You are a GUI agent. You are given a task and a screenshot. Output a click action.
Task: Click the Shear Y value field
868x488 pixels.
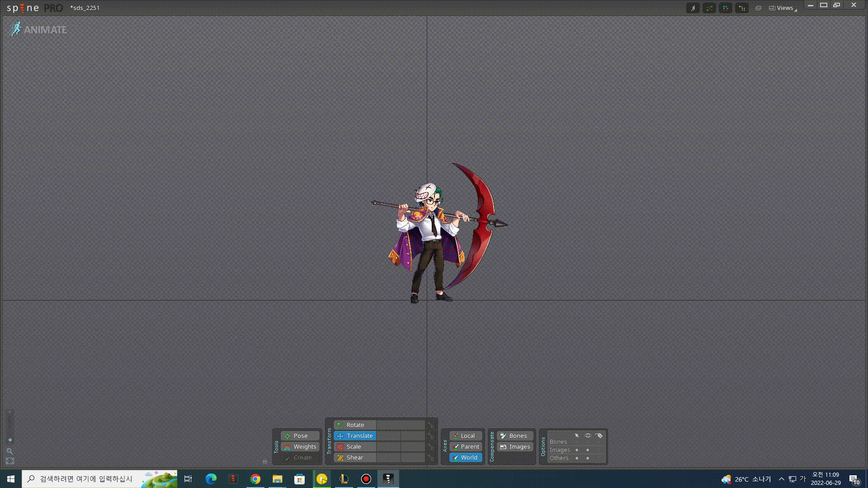pyautogui.click(x=413, y=457)
